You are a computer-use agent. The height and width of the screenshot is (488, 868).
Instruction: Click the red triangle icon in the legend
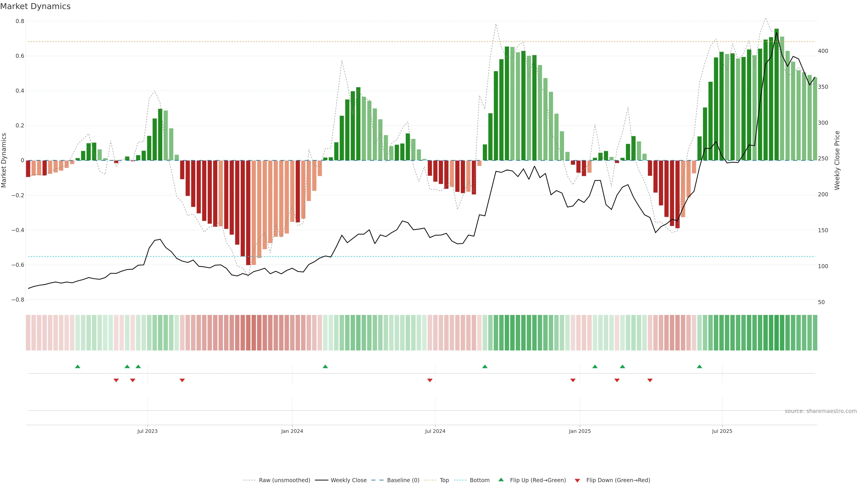[x=577, y=480]
